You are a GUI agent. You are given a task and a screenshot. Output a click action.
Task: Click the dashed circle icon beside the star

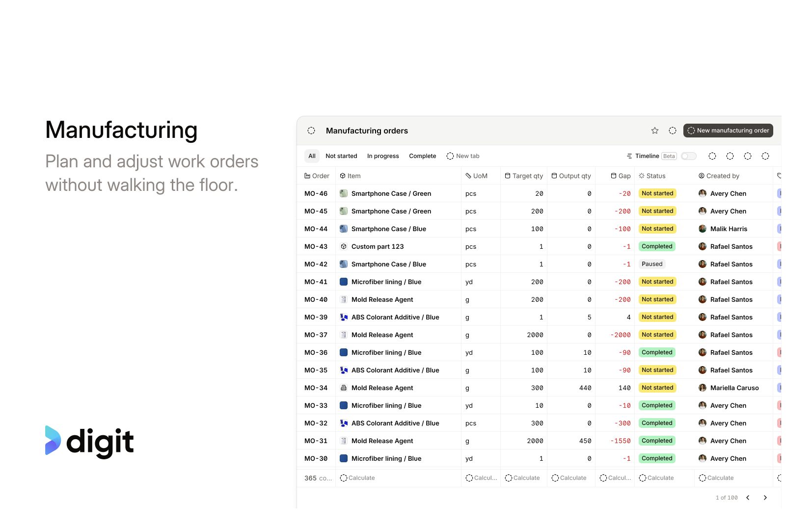pos(673,131)
